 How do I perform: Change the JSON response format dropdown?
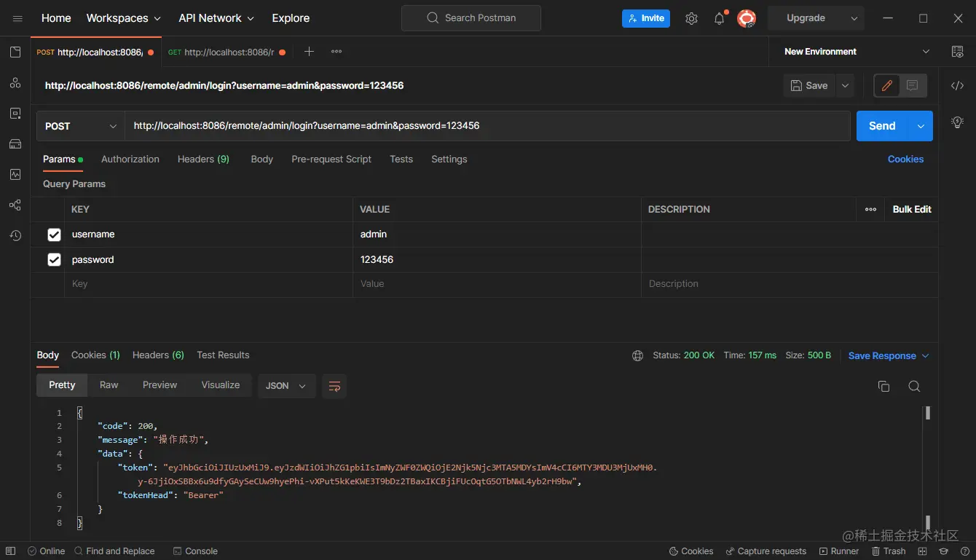pos(286,386)
